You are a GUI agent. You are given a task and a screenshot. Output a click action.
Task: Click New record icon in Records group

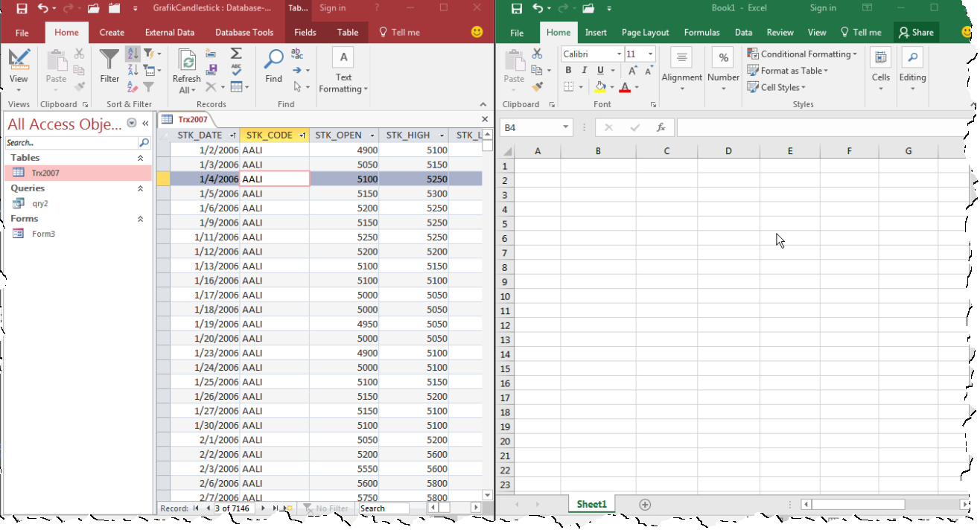click(211, 54)
